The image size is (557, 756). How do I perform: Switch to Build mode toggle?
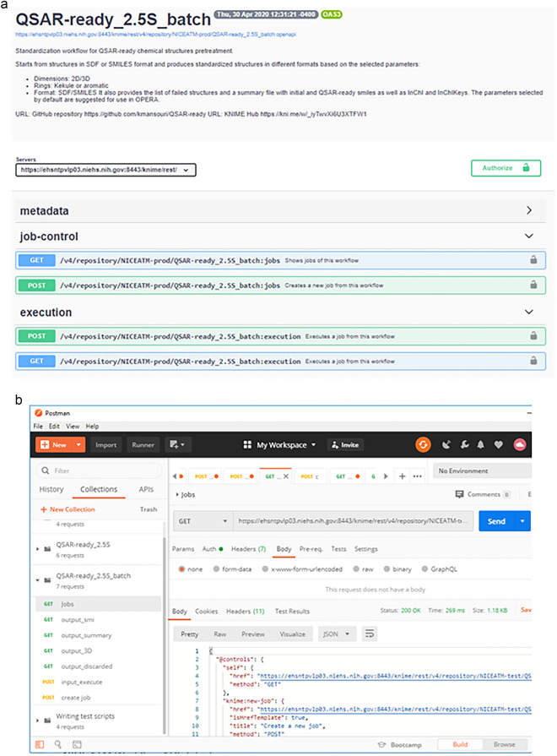[x=460, y=744]
